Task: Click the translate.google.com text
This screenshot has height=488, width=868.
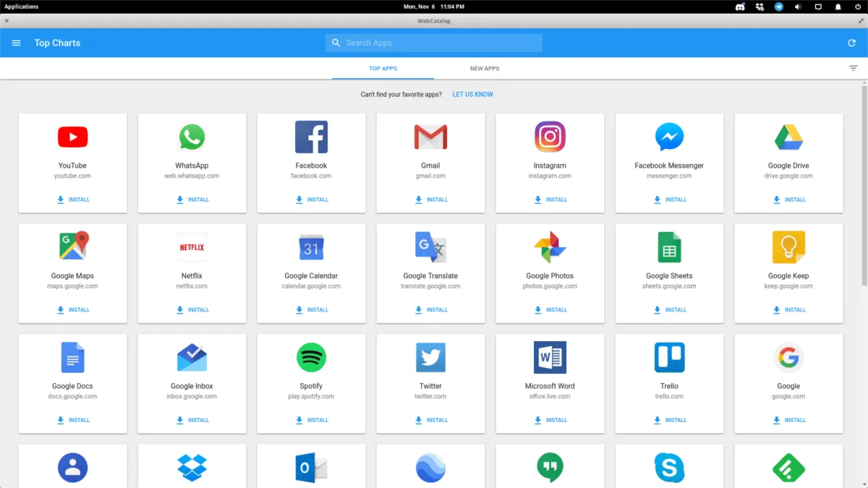Action: pyautogui.click(x=430, y=286)
